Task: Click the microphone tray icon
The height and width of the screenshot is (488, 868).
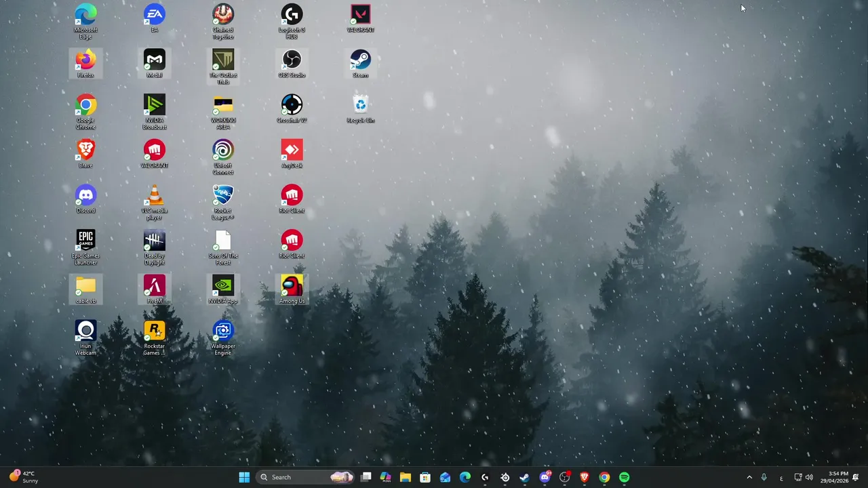Action: (x=764, y=477)
